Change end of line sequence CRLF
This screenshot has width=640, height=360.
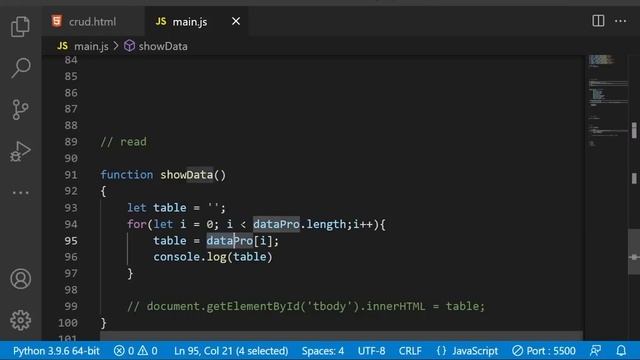pos(410,351)
